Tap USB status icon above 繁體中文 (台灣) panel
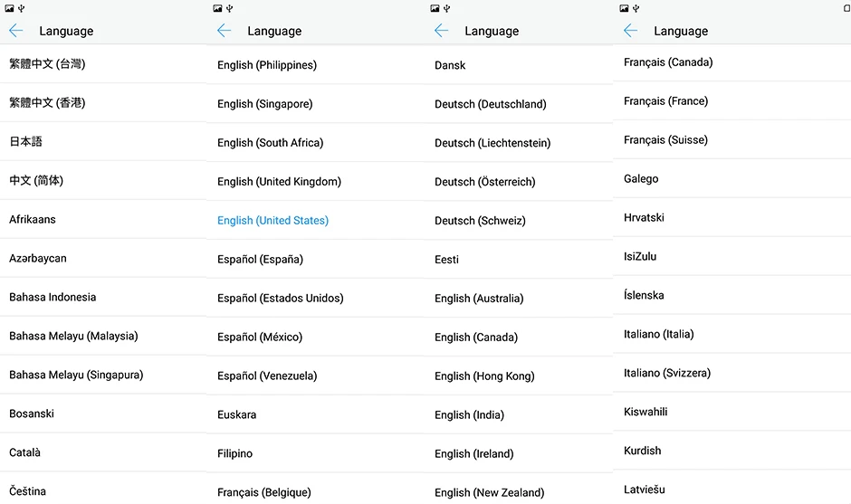851x504 pixels. pos(22,8)
